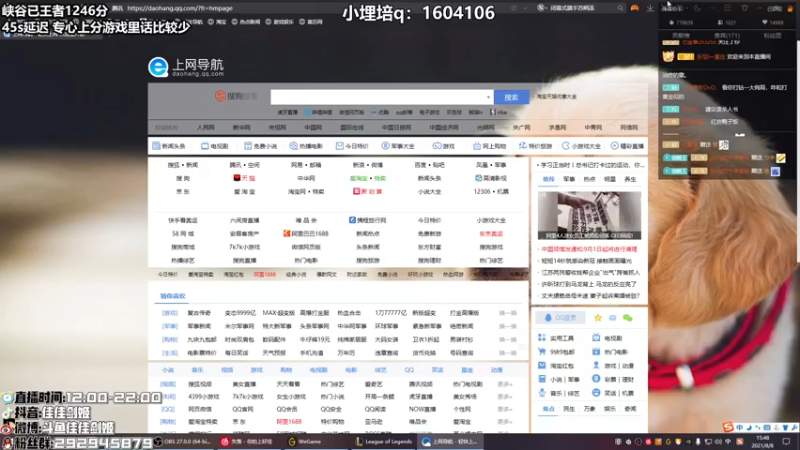Image resolution: width=800 pixels, height=450 pixels.
Task: Click the 携程旅行网 blue icon link
Action: pyautogui.click(x=367, y=220)
